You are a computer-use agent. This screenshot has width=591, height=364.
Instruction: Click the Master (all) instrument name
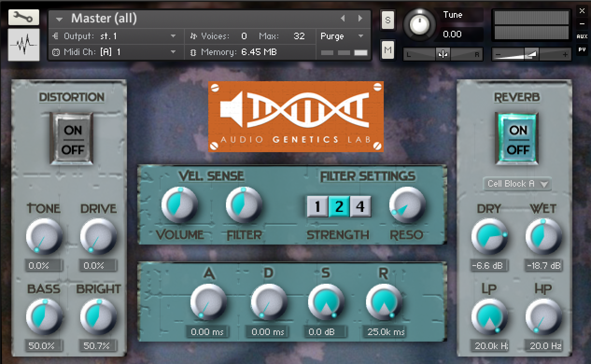tap(104, 19)
